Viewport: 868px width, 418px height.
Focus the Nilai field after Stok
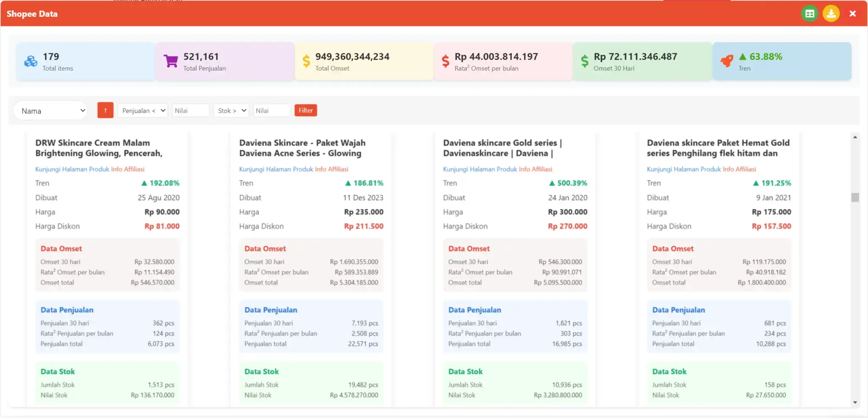coord(272,111)
